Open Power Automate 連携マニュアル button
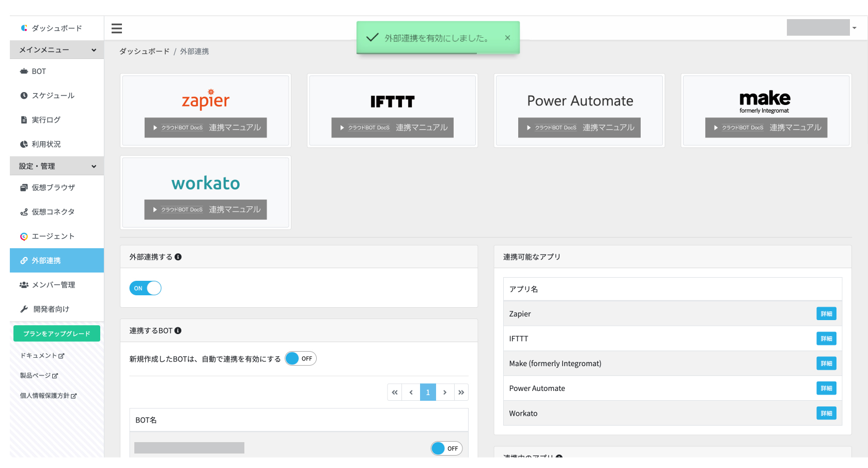The image size is (868, 468). click(579, 128)
